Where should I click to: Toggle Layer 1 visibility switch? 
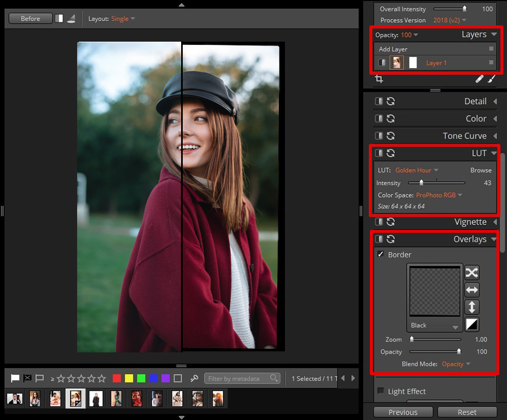(x=381, y=63)
